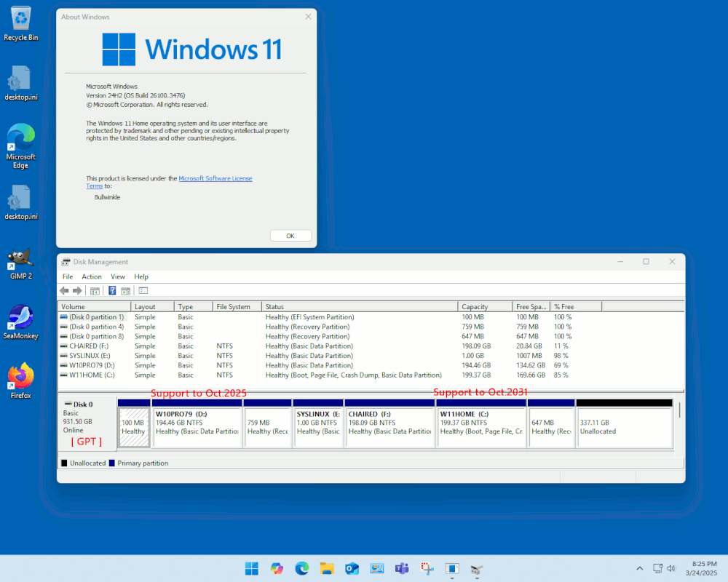Open File Explorer from the taskbar
The height and width of the screenshot is (582, 728).
pos(327,568)
